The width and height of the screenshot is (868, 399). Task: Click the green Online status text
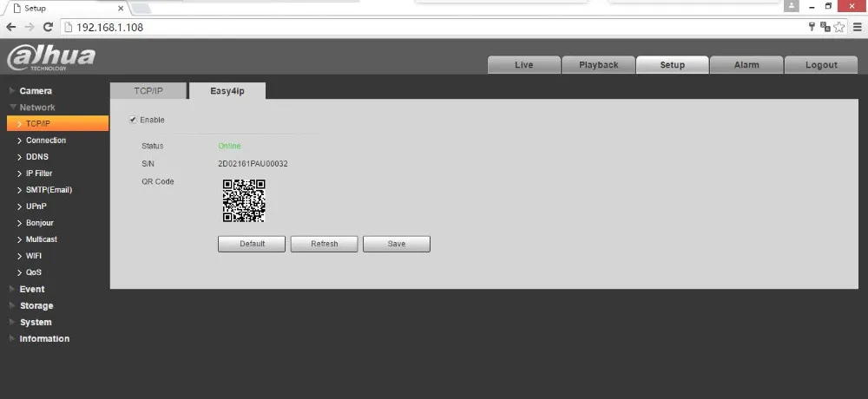(230, 146)
